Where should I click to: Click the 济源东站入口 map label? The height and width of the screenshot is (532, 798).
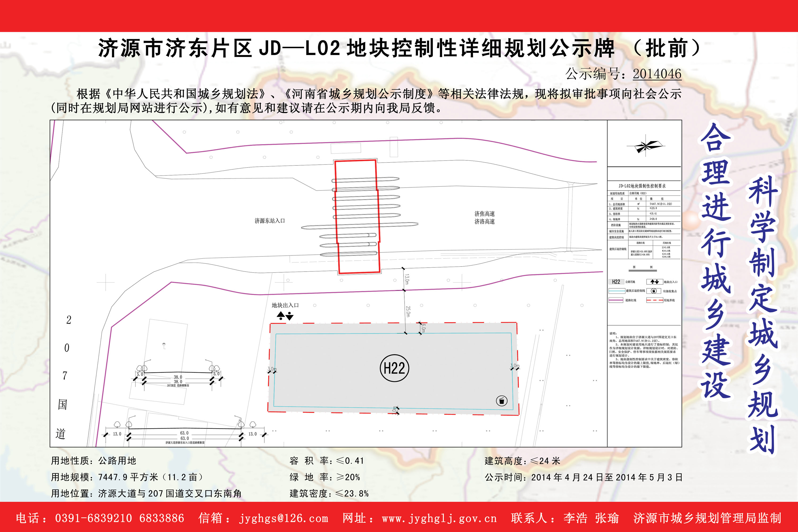coord(270,221)
